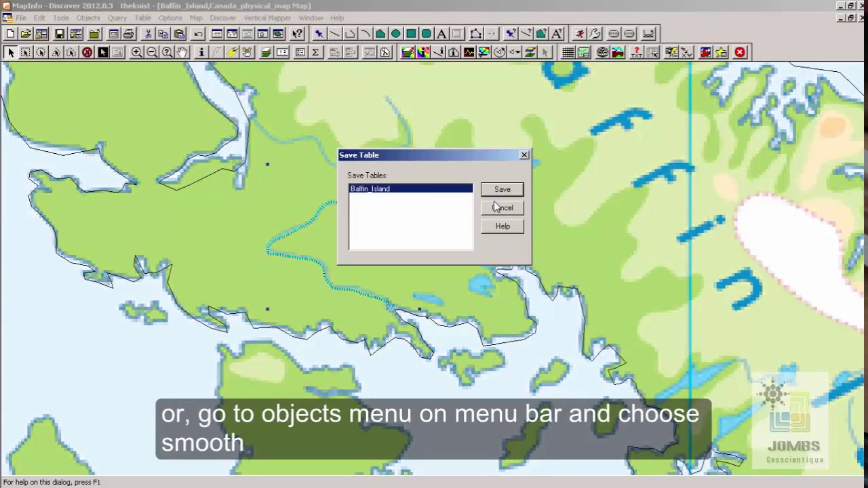The height and width of the screenshot is (488, 868).
Task: Click the Print icon
Action: [x=129, y=34]
